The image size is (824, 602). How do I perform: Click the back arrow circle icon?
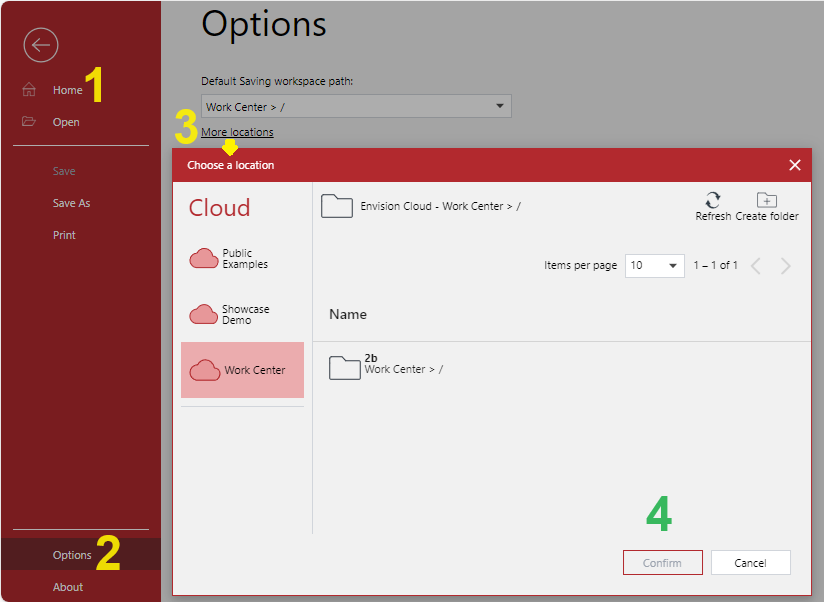(x=40, y=45)
